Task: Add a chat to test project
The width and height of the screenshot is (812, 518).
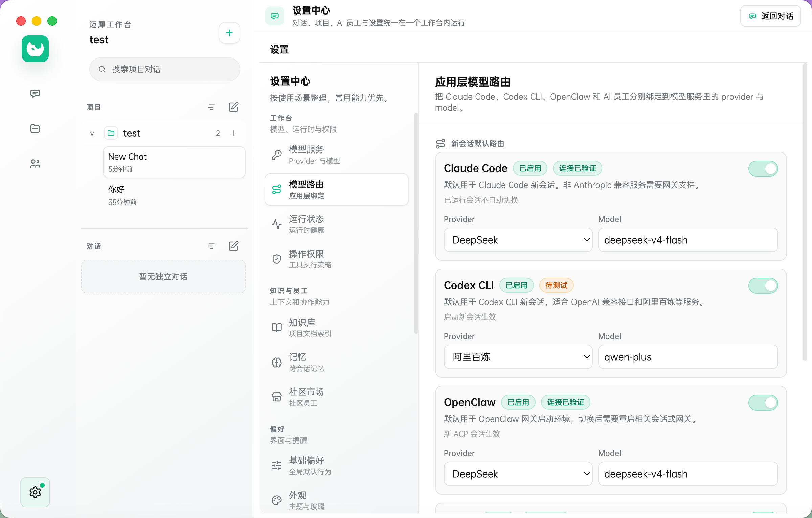Action: click(x=233, y=133)
